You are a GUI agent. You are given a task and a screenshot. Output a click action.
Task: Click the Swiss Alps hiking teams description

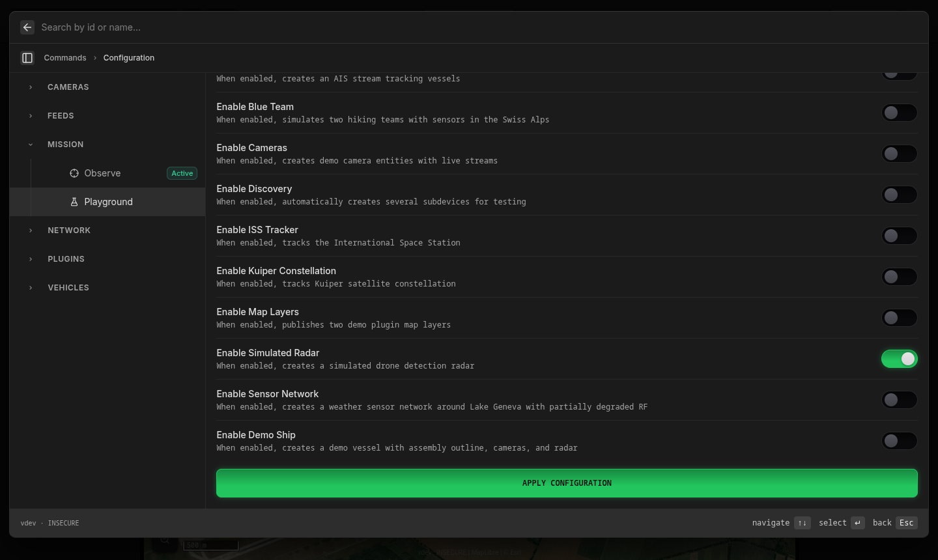coord(383,120)
